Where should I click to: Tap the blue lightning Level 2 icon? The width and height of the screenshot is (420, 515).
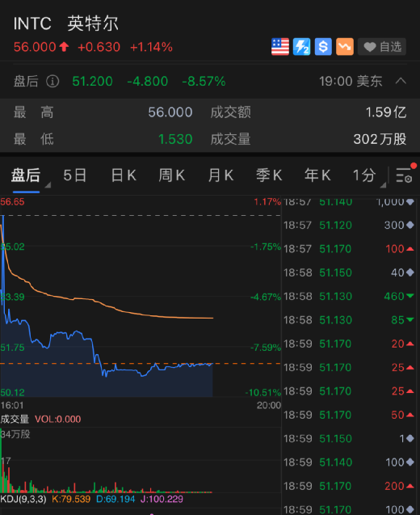click(301, 47)
